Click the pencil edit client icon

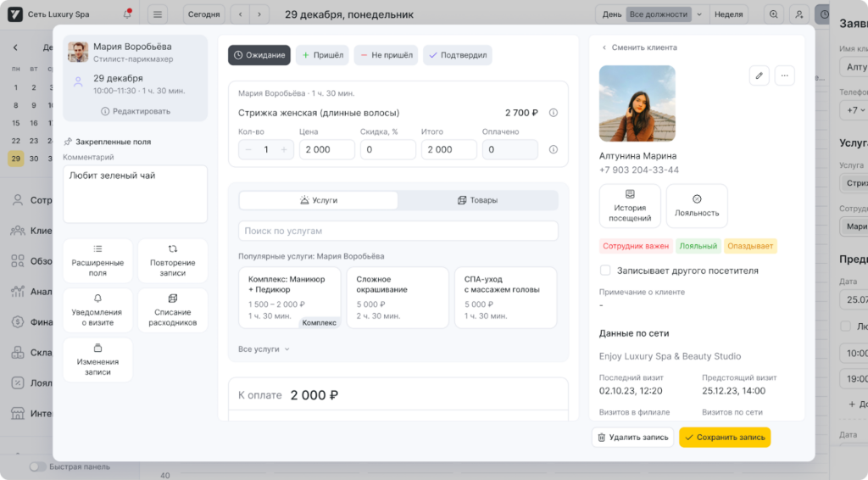click(759, 75)
